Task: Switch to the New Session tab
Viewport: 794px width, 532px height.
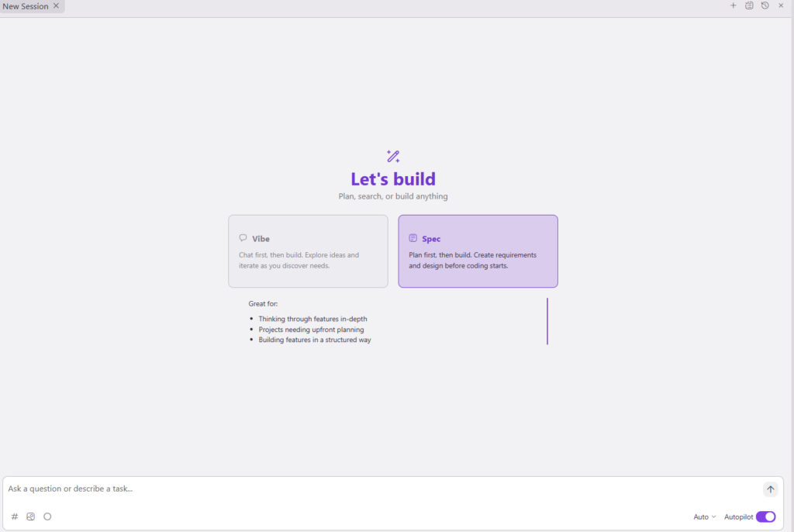Action: pyautogui.click(x=26, y=6)
